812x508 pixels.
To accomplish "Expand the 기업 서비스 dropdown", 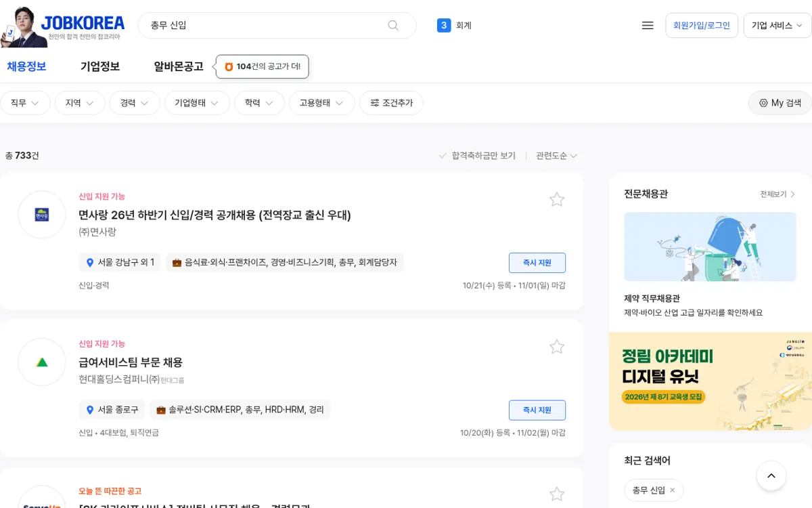I will [777, 25].
